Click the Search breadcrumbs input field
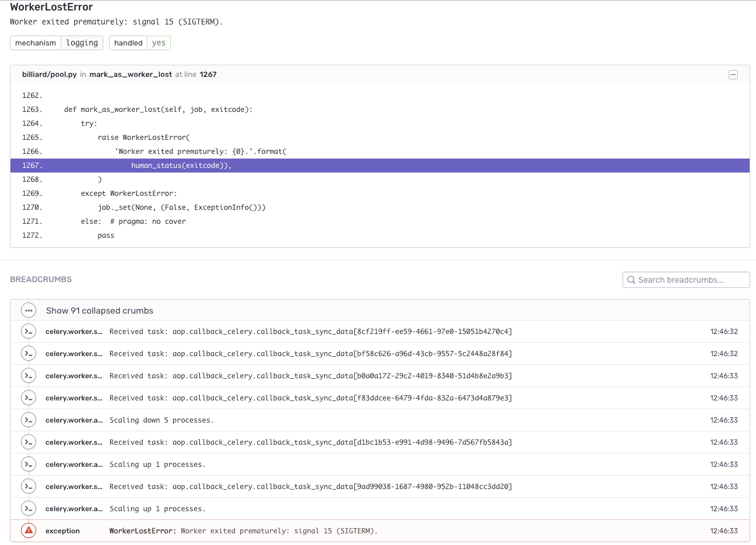Screen dimensions: 756x545 (x=686, y=280)
